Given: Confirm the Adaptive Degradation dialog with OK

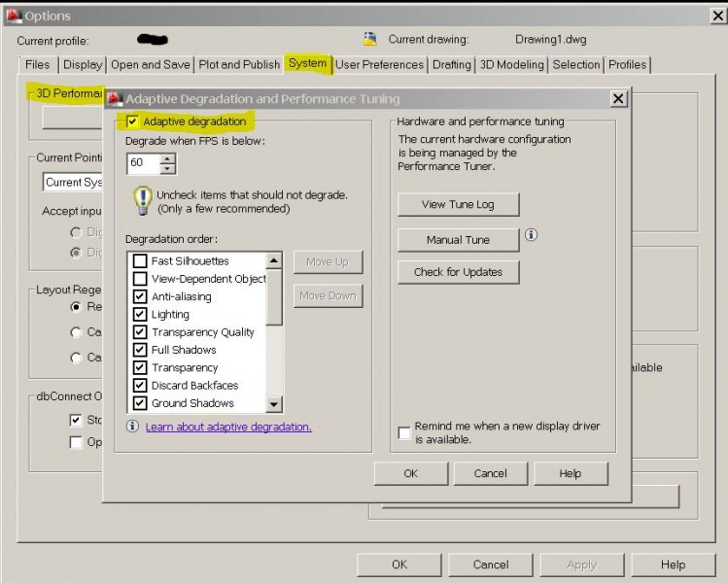Looking at the screenshot, I should 411,473.
